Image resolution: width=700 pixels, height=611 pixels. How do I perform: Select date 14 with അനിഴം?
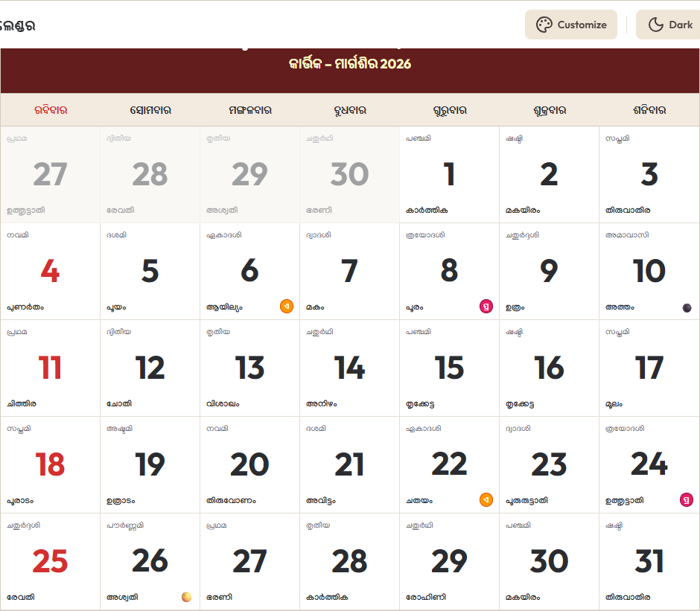349,368
